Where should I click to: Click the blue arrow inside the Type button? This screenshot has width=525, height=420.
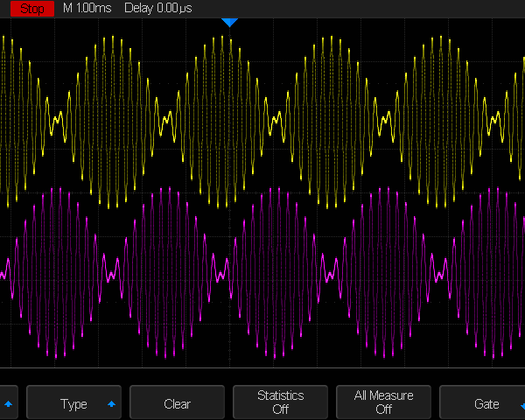[111, 404]
